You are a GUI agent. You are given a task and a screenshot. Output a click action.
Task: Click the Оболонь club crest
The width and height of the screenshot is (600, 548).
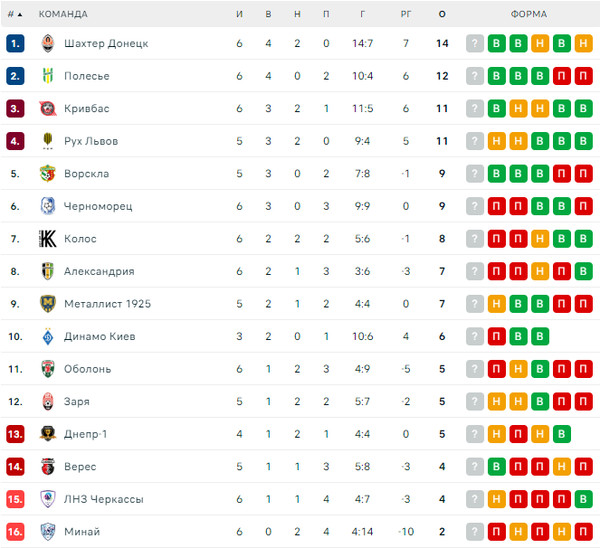click(x=48, y=369)
